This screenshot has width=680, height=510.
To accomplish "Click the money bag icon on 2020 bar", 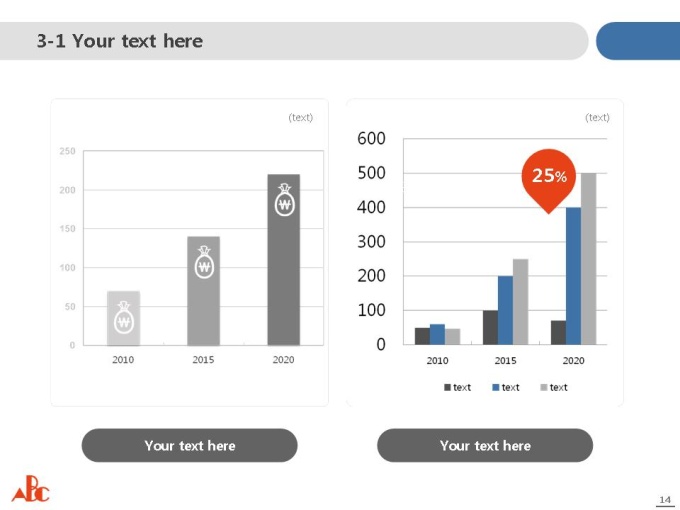I will [284, 200].
